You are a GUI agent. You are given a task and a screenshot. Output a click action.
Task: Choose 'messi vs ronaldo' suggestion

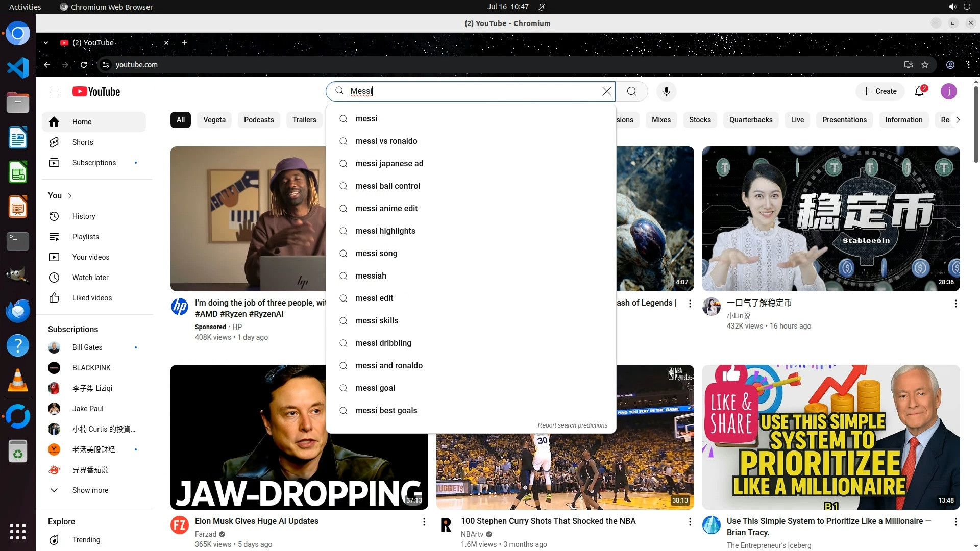click(386, 141)
